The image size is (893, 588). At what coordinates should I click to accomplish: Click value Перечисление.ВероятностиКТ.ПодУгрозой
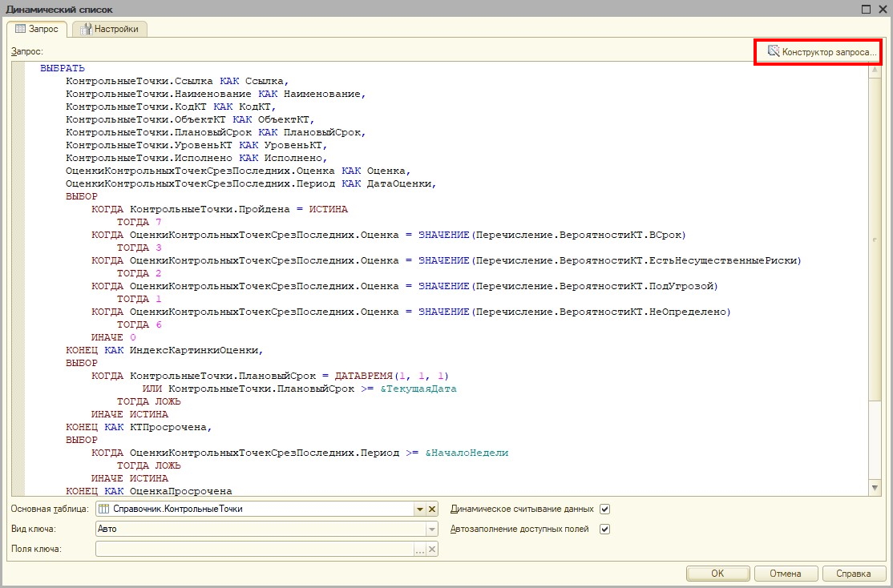coord(596,286)
